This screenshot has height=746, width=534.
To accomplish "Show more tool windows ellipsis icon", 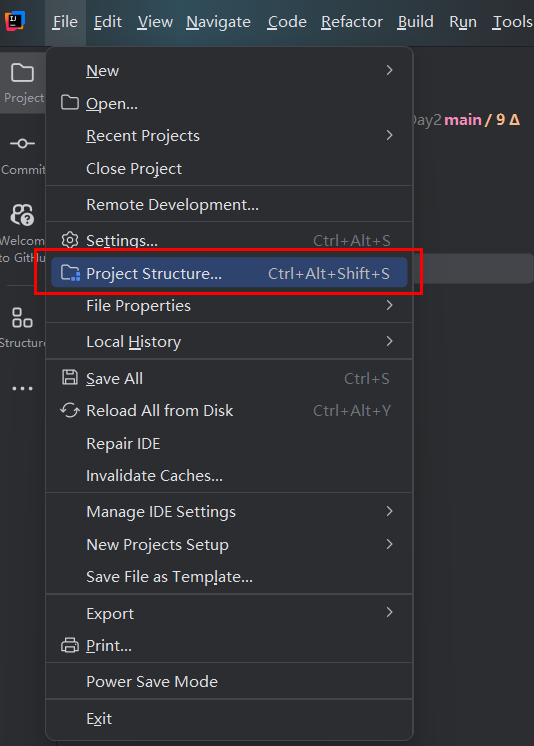I will coord(22,389).
